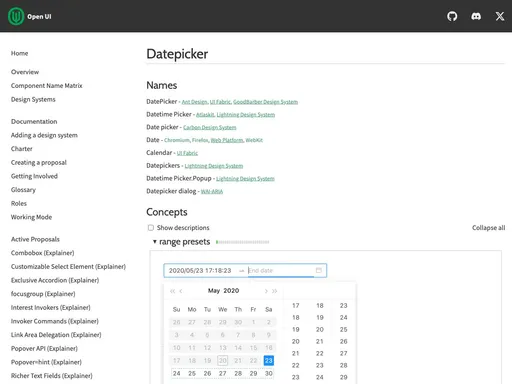Open Link Area Delegation (Explainer) link
The height and width of the screenshot is (384, 512).
tap(56, 335)
